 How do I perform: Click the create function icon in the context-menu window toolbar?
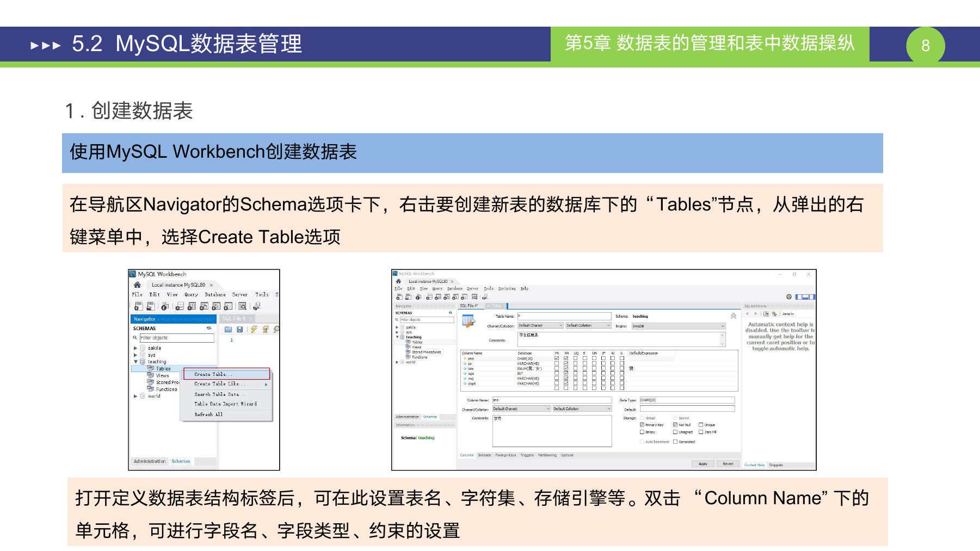228,306
